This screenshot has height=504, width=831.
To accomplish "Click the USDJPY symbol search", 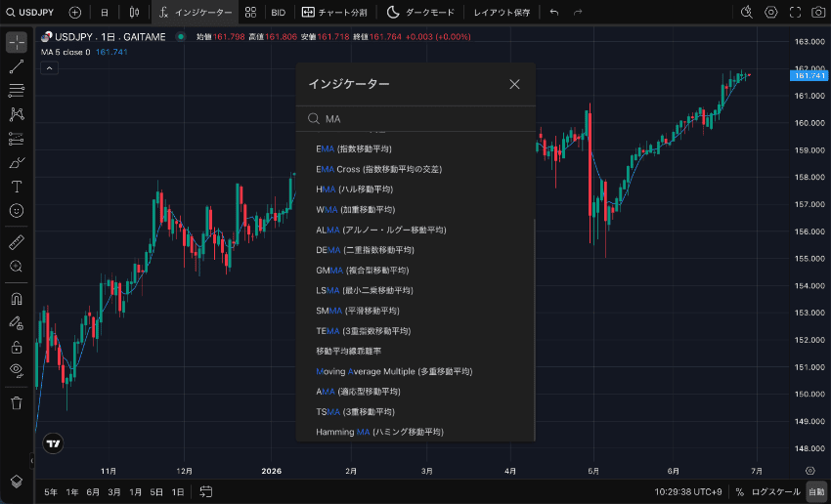I will (29, 12).
